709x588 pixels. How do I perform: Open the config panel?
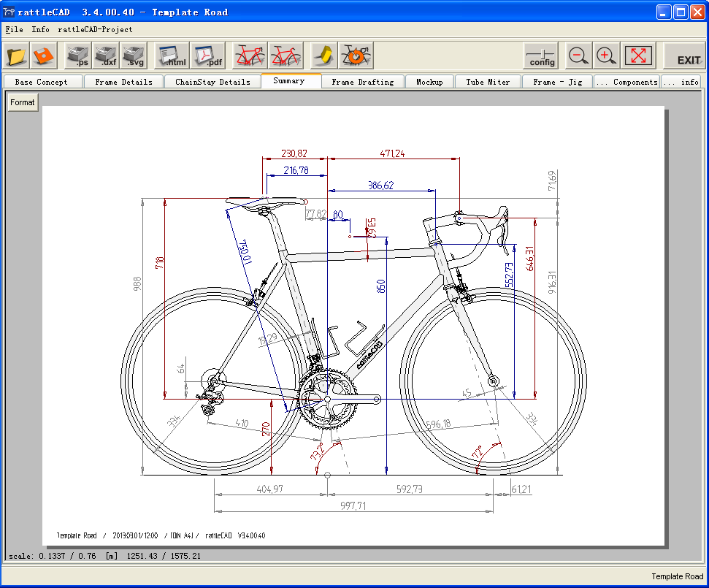pos(541,56)
